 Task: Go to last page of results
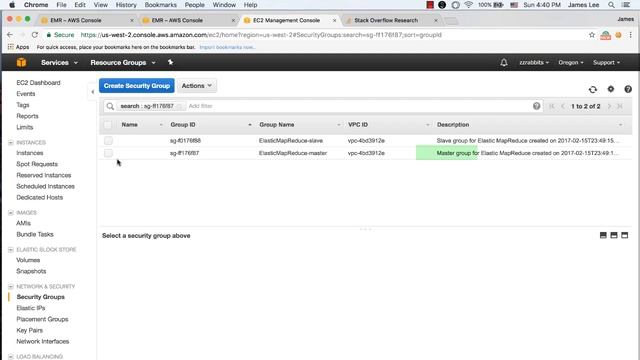click(620, 106)
